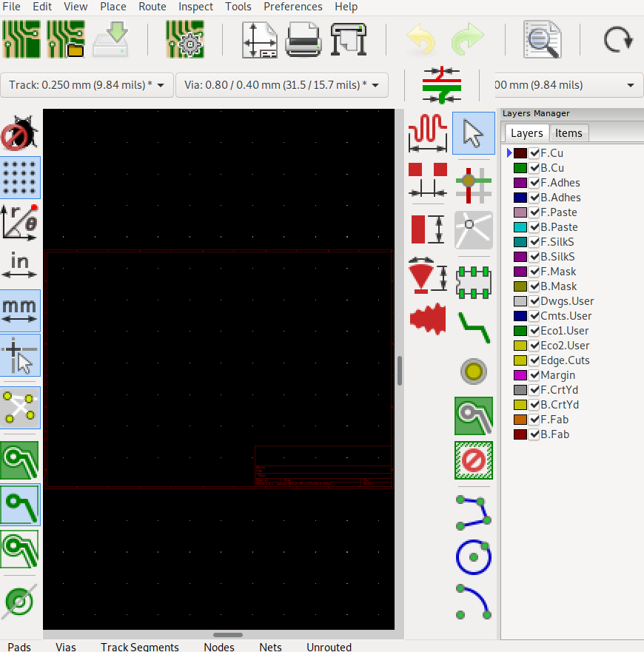Toggle the grid display icon
Screen dimensions: 644x652
click(x=20, y=177)
